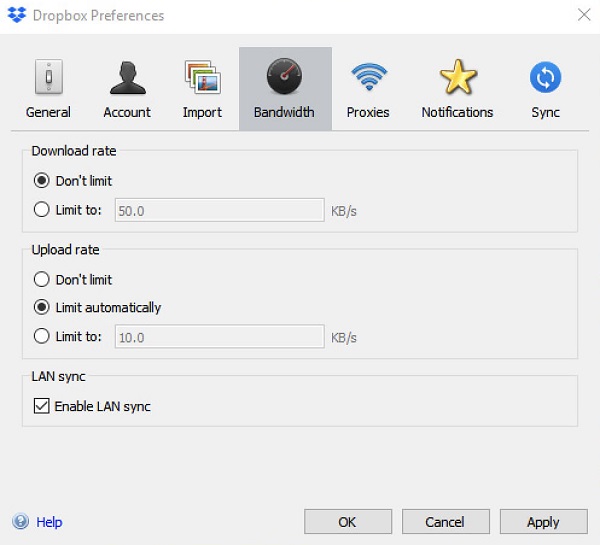The width and height of the screenshot is (600, 545).
Task: Click the download limit KB/s field
Action: (220, 210)
